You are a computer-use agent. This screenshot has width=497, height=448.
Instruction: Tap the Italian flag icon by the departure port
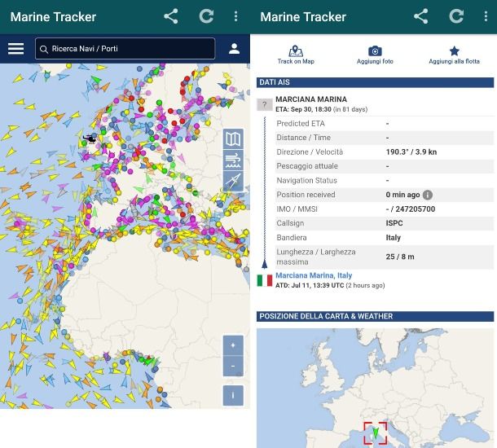click(264, 280)
